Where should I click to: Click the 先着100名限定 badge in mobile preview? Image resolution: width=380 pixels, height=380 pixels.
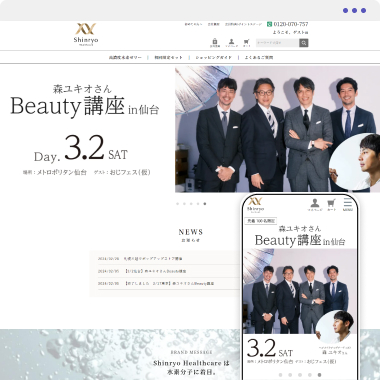(x=261, y=221)
